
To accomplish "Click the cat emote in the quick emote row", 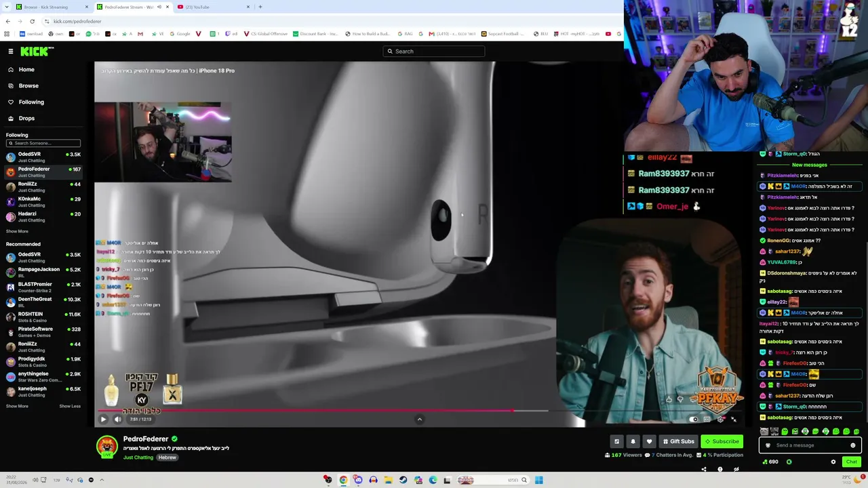I will pos(764,432).
